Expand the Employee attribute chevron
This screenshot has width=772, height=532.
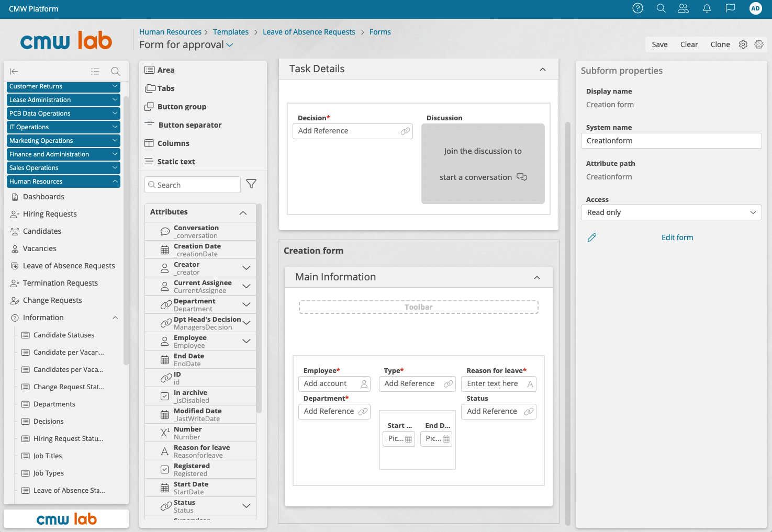pos(247,341)
